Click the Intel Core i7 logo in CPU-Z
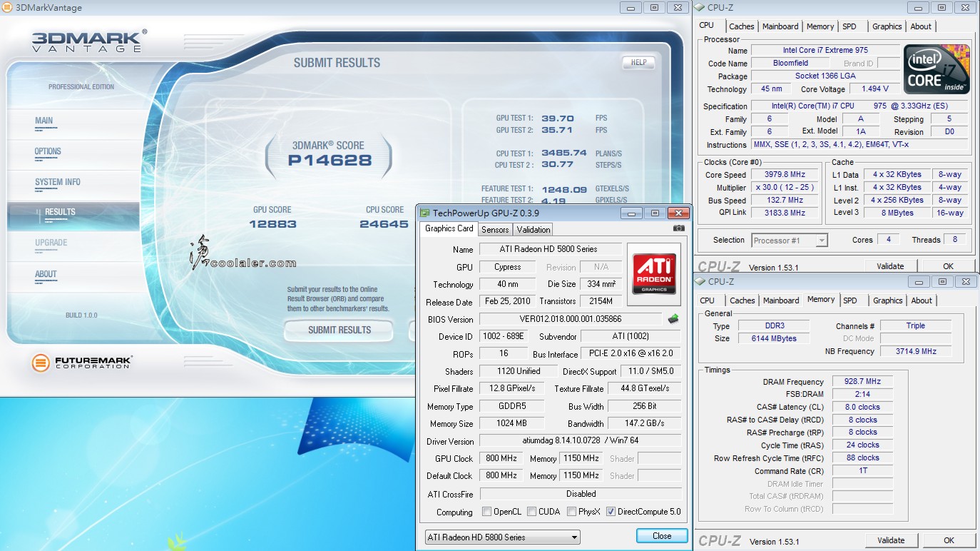This screenshot has width=980, height=551. point(936,69)
